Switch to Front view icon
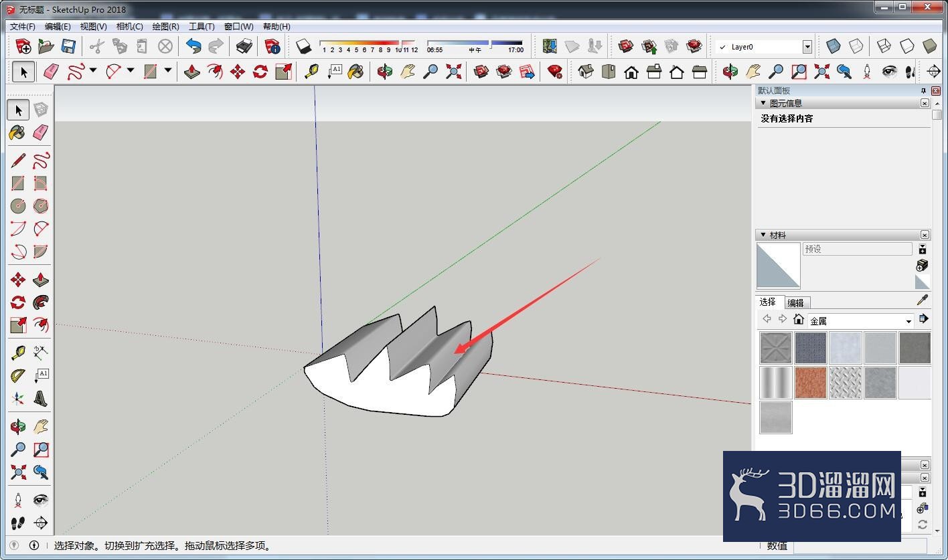The image size is (948, 560). (x=631, y=71)
